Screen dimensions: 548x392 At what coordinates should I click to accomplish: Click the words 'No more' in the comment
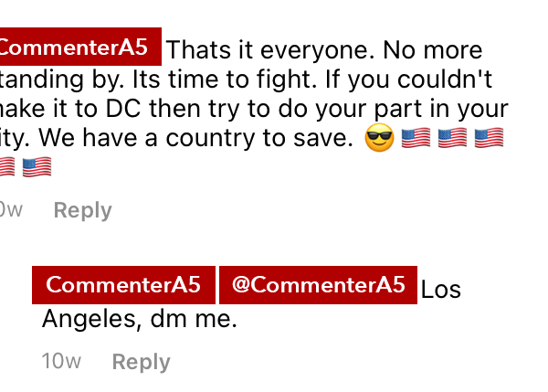pyautogui.click(x=433, y=50)
